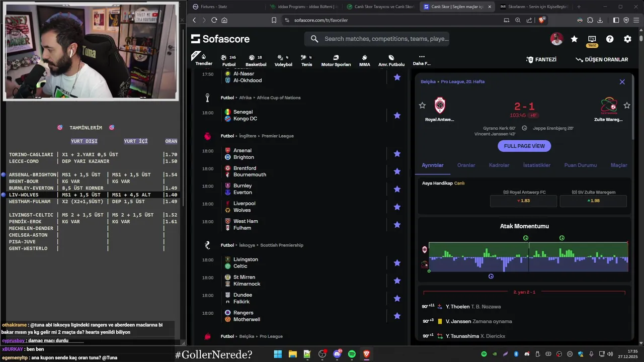Select the Ayrıntılar tab
This screenshot has height=362, width=644.
click(x=433, y=165)
